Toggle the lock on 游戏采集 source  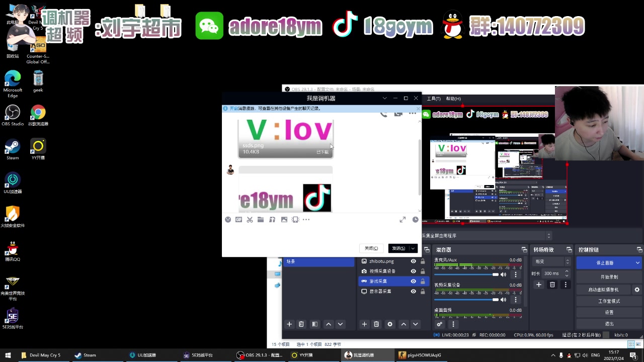pos(423,282)
